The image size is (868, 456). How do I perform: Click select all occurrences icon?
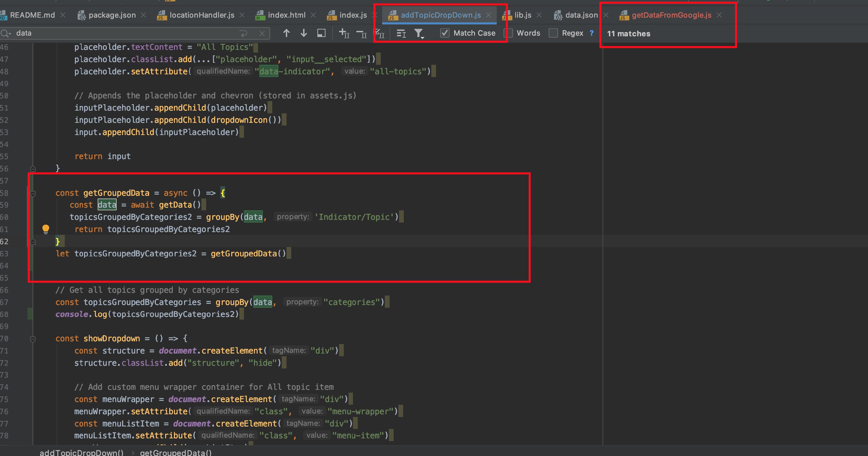point(379,33)
